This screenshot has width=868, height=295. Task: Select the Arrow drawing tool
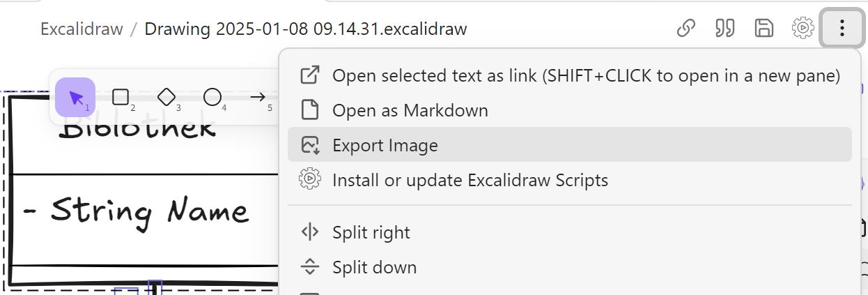[x=258, y=97]
